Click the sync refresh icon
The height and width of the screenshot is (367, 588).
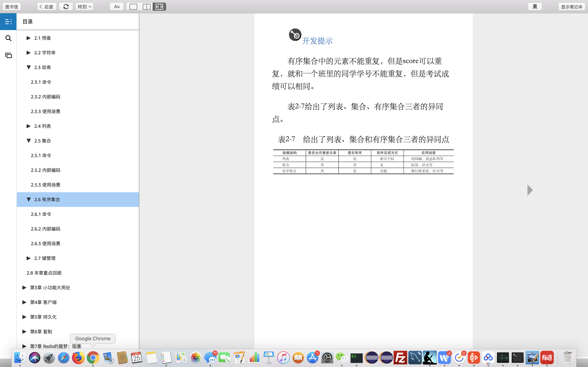click(x=66, y=7)
